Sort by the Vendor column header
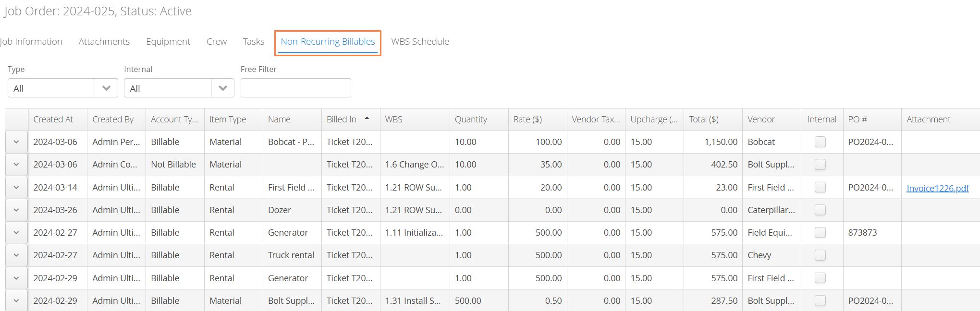 pyautogui.click(x=772, y=120)
